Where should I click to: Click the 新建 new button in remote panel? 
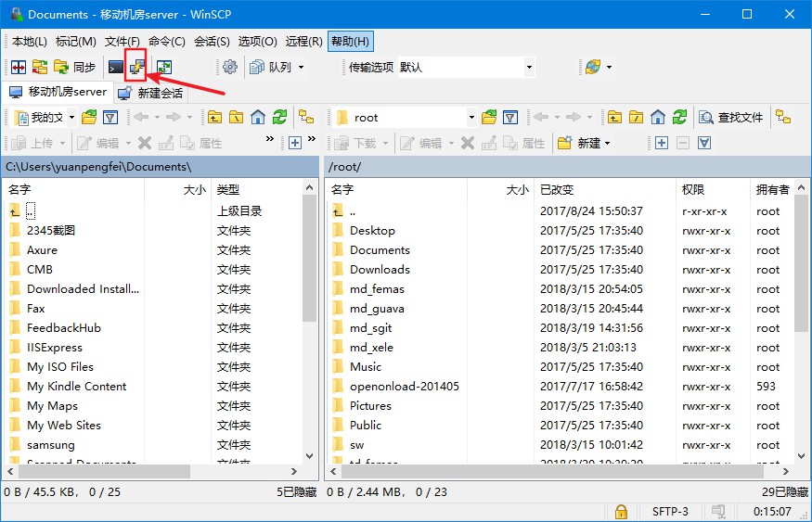point(579,144)
